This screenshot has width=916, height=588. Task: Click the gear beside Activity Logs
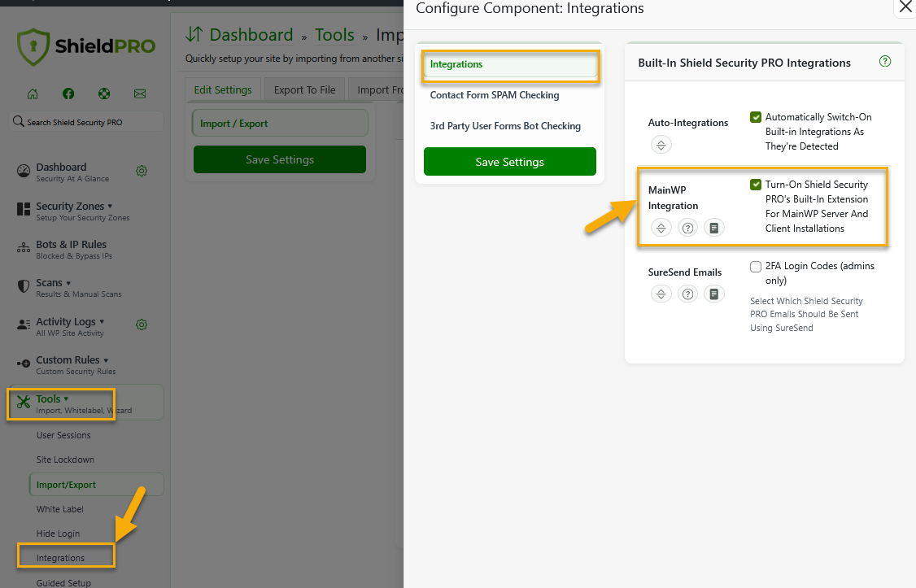142,323
